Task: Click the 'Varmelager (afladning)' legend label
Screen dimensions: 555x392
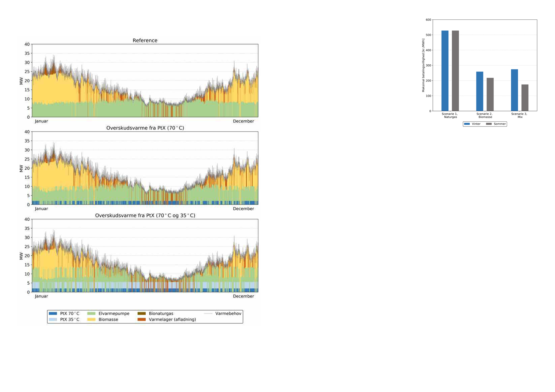Action: pyautogui.click(x=172, y=320)
